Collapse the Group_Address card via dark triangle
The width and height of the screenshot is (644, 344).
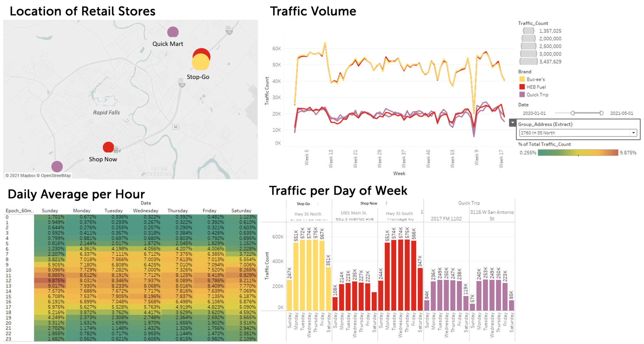pyautogui.click(x=512, y=122)
